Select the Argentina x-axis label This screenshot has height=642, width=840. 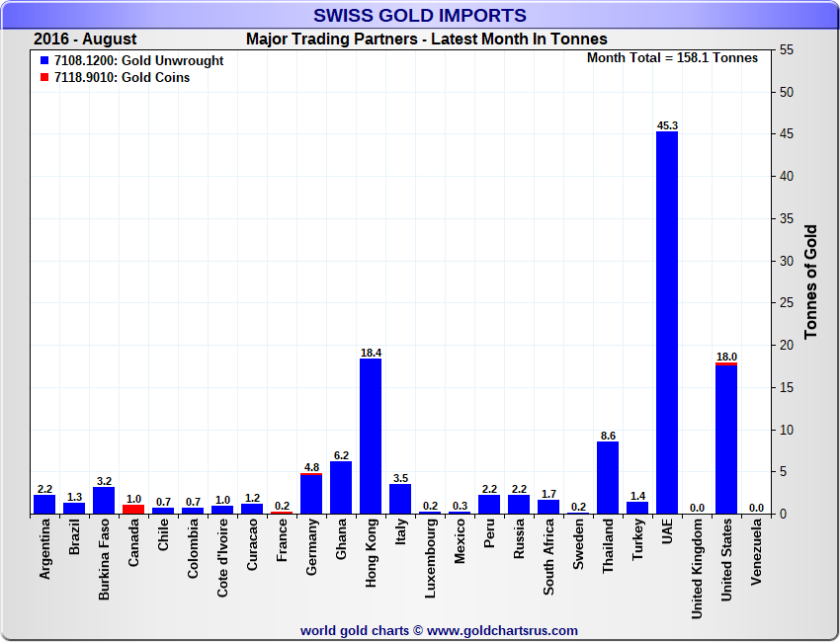tap(44, 552)
